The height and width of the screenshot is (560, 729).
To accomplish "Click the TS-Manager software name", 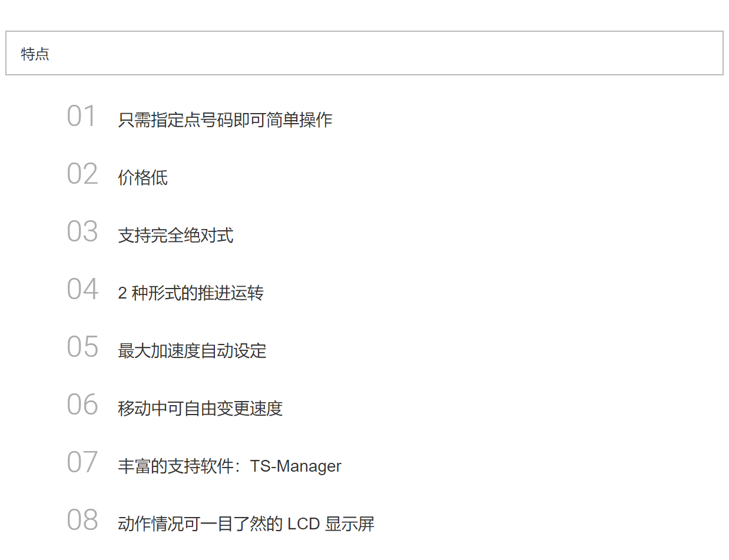I will (296, 466).
